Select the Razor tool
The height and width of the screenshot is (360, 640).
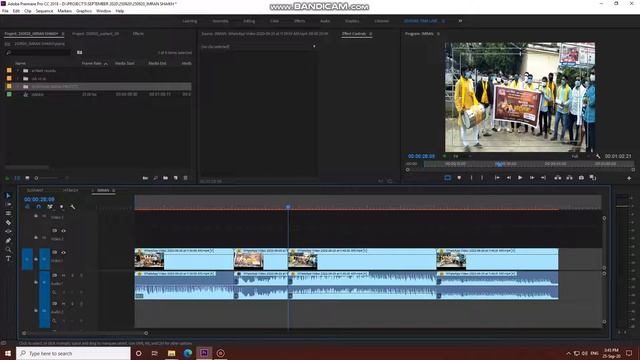point(8,222)
